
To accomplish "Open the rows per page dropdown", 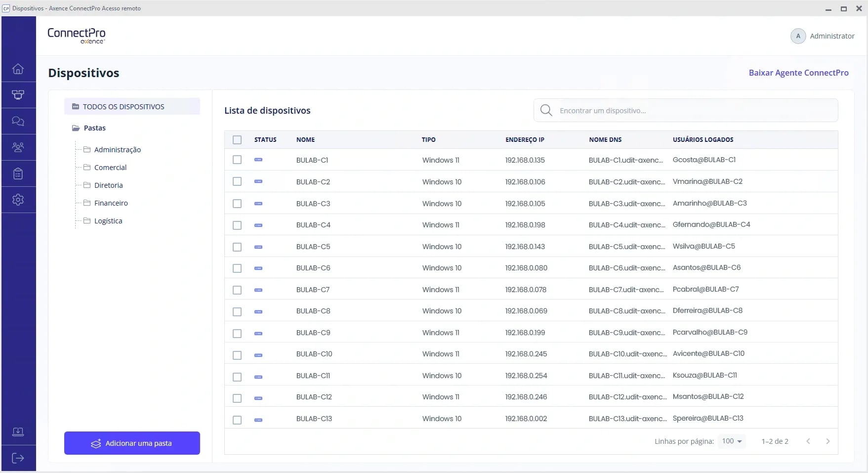I will (732, 441).
